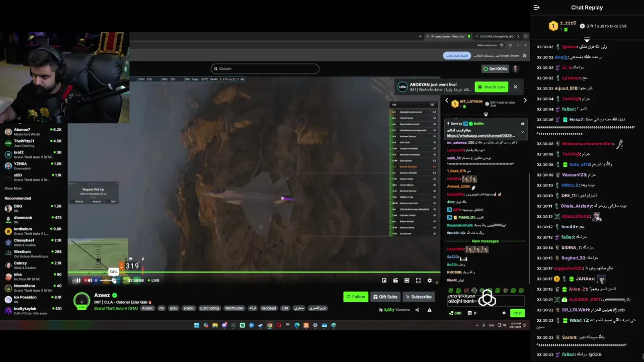
Task: Collapse the Chat Replay panel icon
Action: coord(536,8)
